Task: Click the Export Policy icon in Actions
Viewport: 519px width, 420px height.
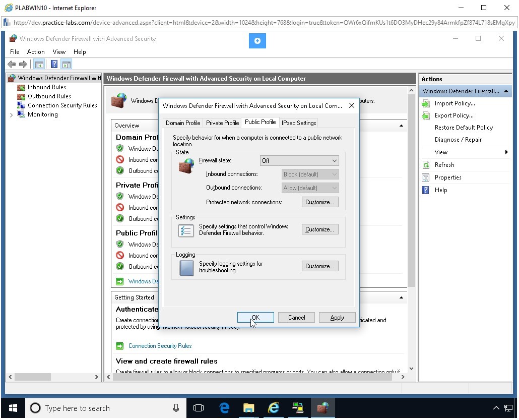Action: [x=426, y=115]
